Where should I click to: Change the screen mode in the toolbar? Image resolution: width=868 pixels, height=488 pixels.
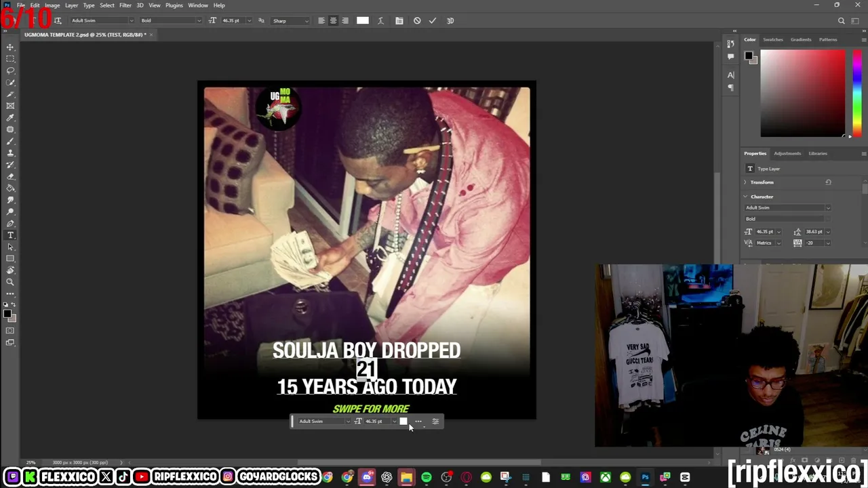pyautogui.click(x=10, y=342)
